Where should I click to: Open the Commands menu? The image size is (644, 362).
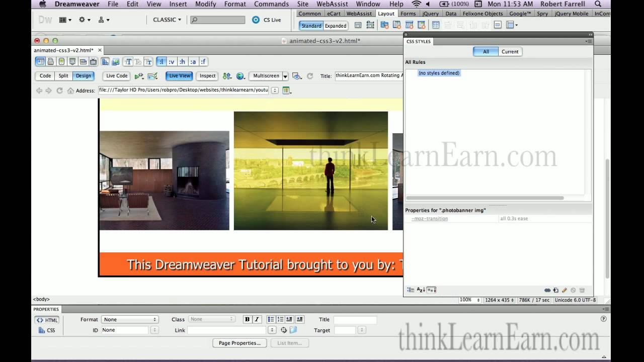[x=271, y=4]
